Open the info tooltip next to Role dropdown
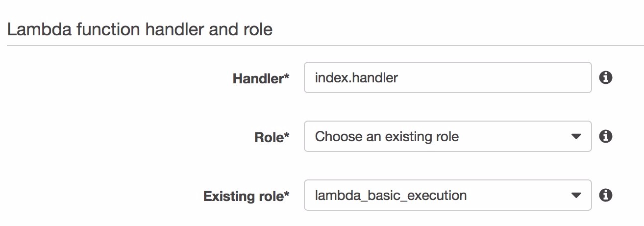This screenshot has width=644, height=226. pos(606,136)
